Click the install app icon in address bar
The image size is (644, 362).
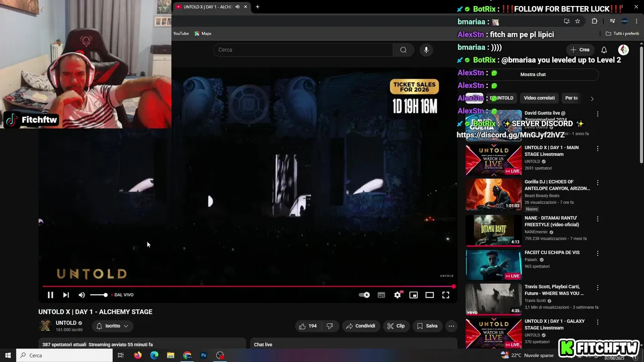[x=567, y=21]
